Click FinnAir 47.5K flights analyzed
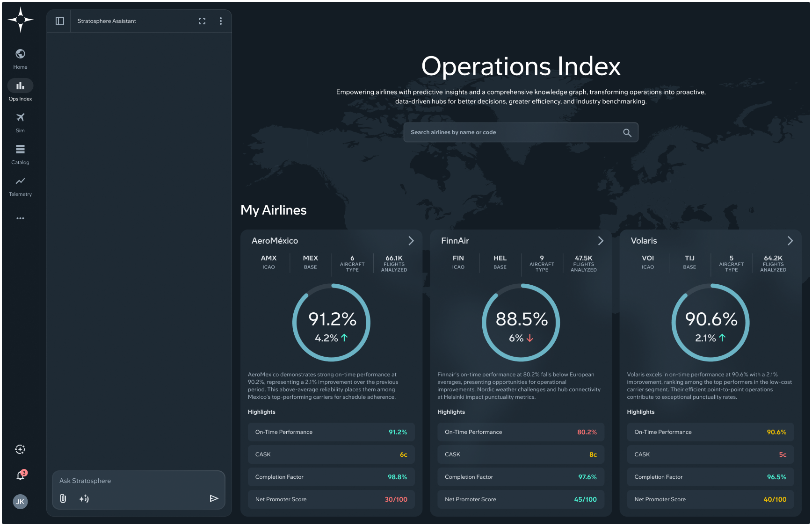The width and height of the screenshot is (812, 526). tap(583, 263)
